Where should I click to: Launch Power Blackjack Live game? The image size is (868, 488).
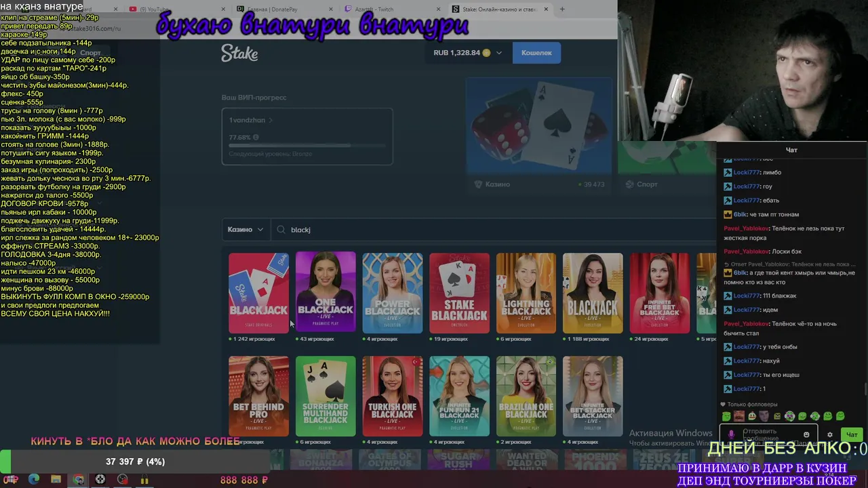393,293
